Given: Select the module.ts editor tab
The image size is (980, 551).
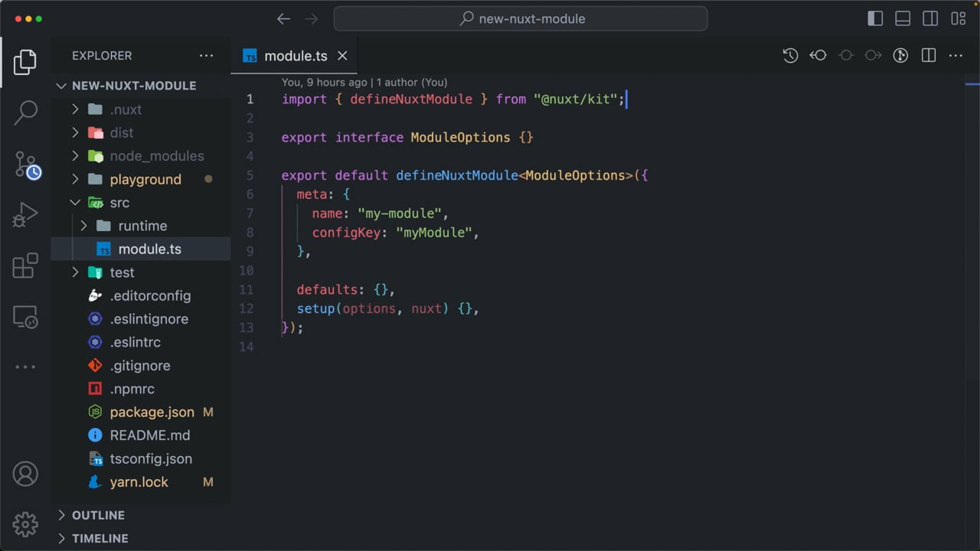Looking at the screenshot, I should 294,56.
